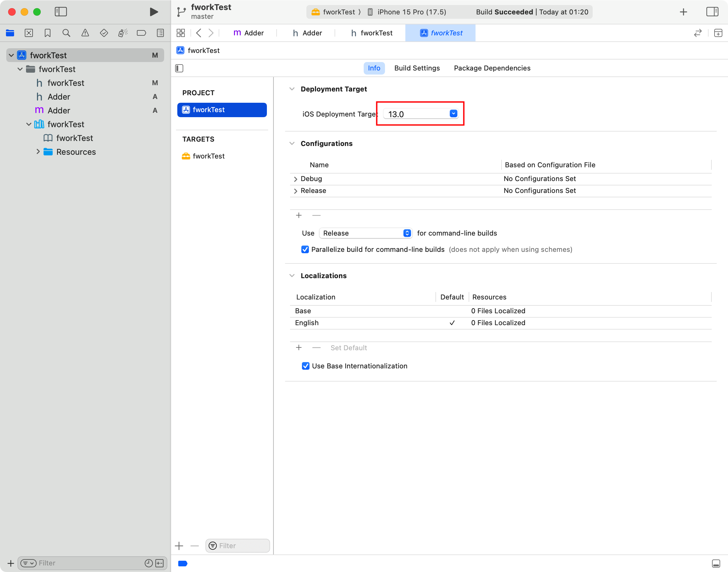Go forward in editor history
The width and height of the screenshot is (728, 572).
pyautogui.click(x=211, y=33)
